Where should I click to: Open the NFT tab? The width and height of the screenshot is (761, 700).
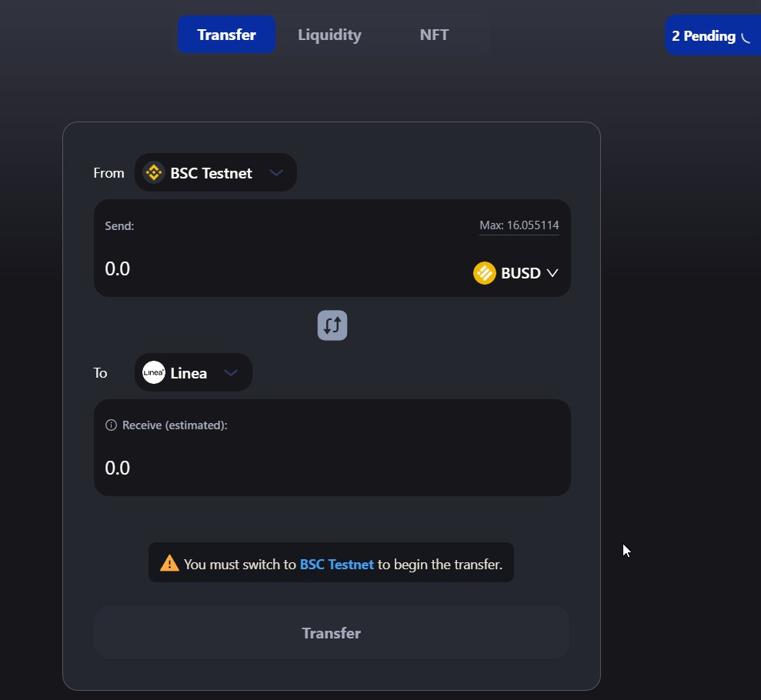pyautogui.click(x=434, y=35)
